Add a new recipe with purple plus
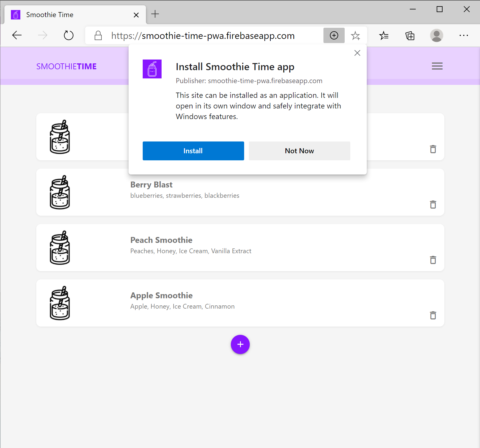The height and width of the screenshot is (448, 480). [240, 344]
